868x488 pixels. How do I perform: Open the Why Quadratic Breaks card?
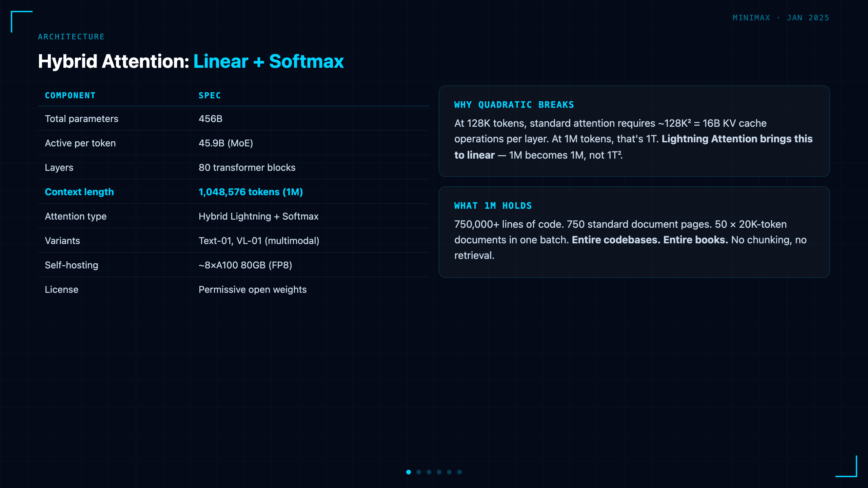click(x=634, y=131)
